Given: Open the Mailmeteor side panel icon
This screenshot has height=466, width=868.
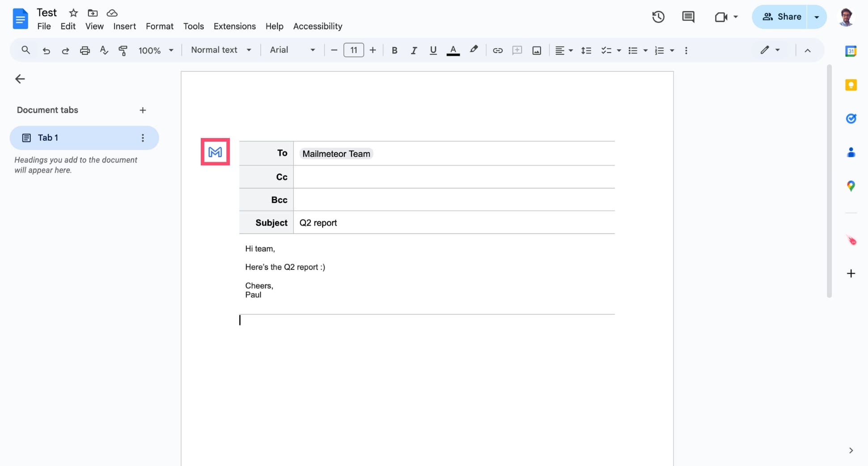Looking at the screenshot, I should click(851, 240).
